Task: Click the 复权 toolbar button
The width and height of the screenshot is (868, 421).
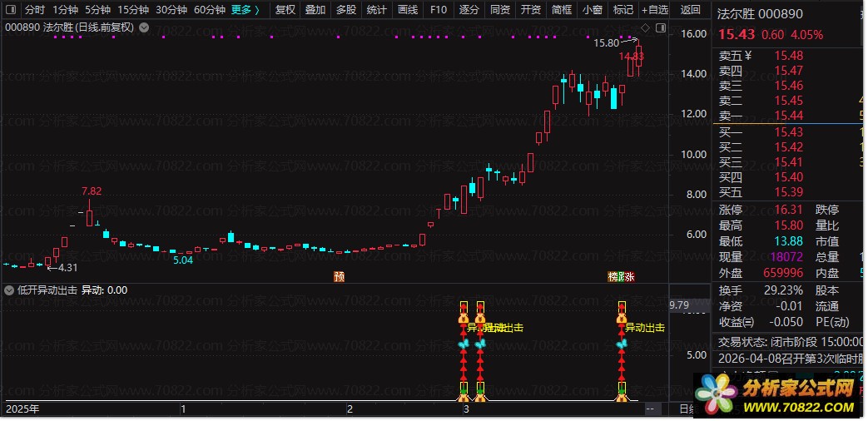Action: (285, 9)
